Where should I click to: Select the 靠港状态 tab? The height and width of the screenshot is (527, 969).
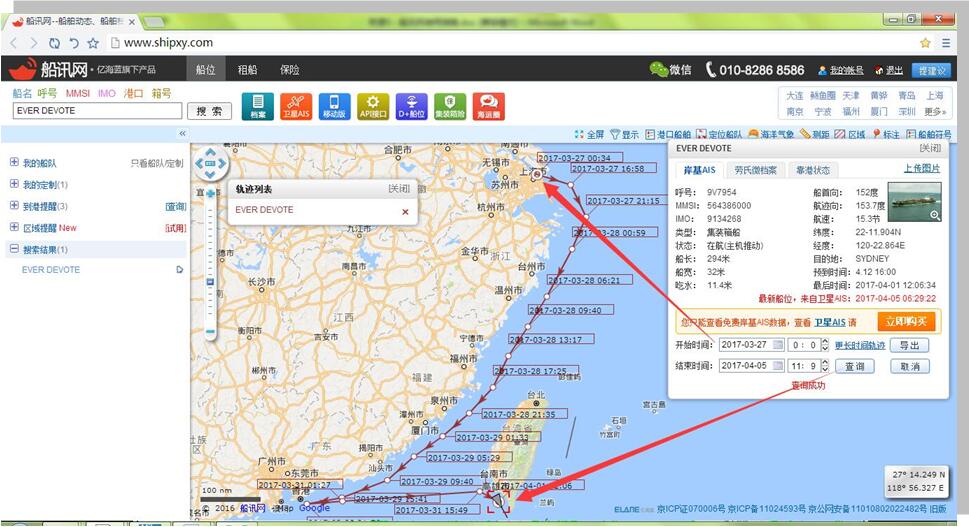(x=813, y=170)
